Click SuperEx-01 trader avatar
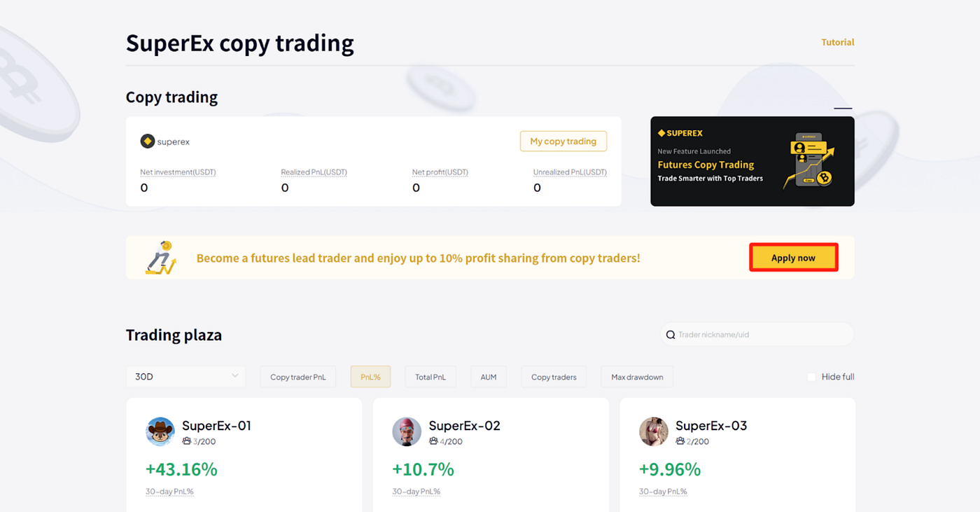The width and height of the screenshot is (980, 512). point(160,431)
